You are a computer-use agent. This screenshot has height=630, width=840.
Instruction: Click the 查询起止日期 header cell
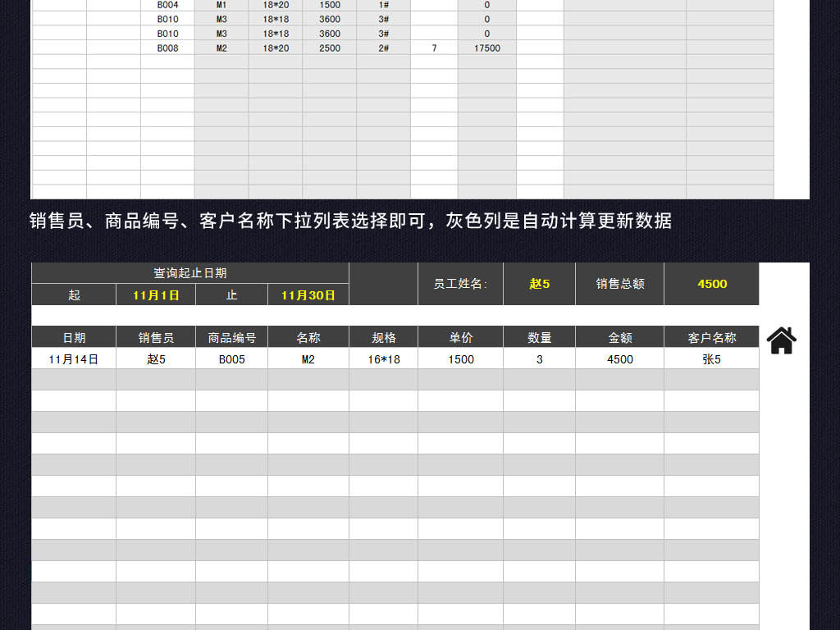pos(189,273)
